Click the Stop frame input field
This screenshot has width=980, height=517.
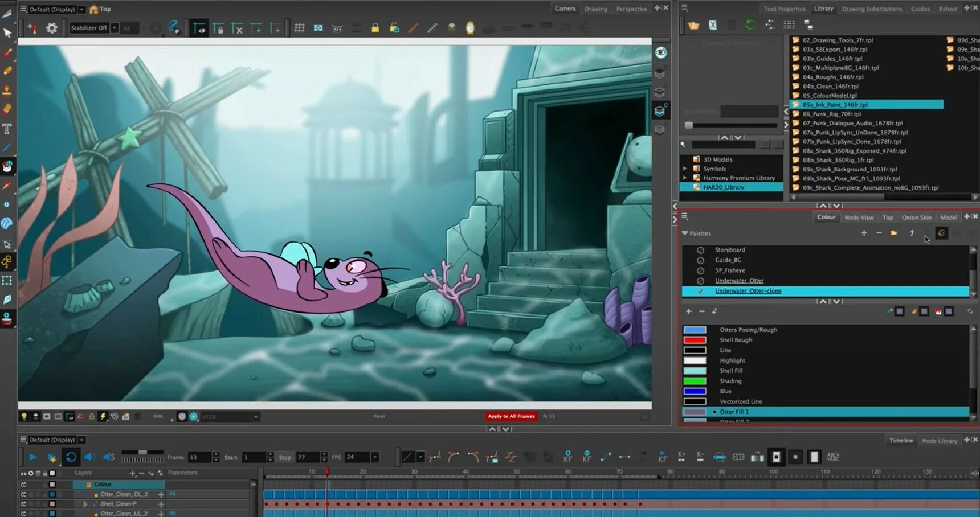[x=308, y=457]
